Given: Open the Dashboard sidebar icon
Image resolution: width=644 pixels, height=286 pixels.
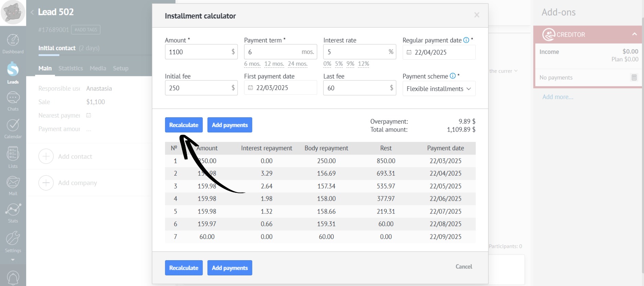Looking at the screenshot, I should click(13, 44).
